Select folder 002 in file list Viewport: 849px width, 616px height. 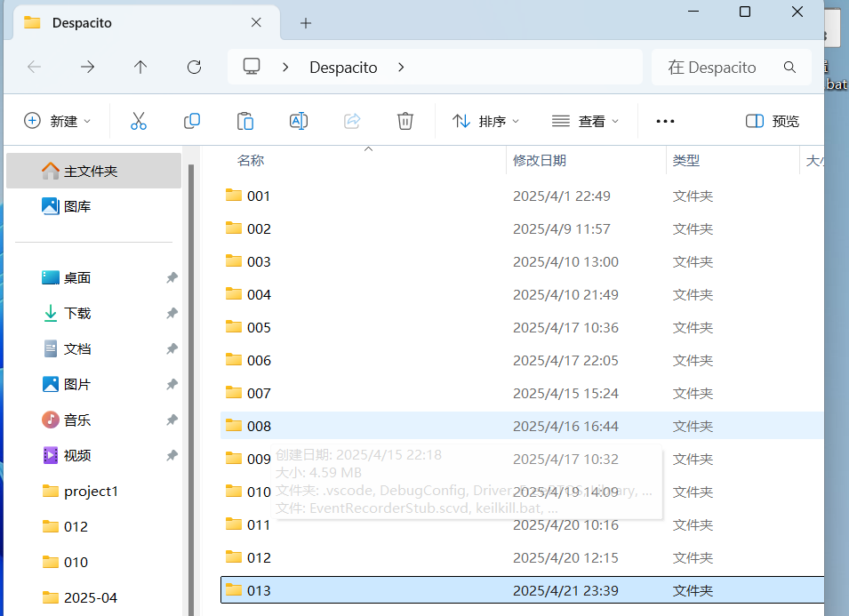click(x=522, y=229)
